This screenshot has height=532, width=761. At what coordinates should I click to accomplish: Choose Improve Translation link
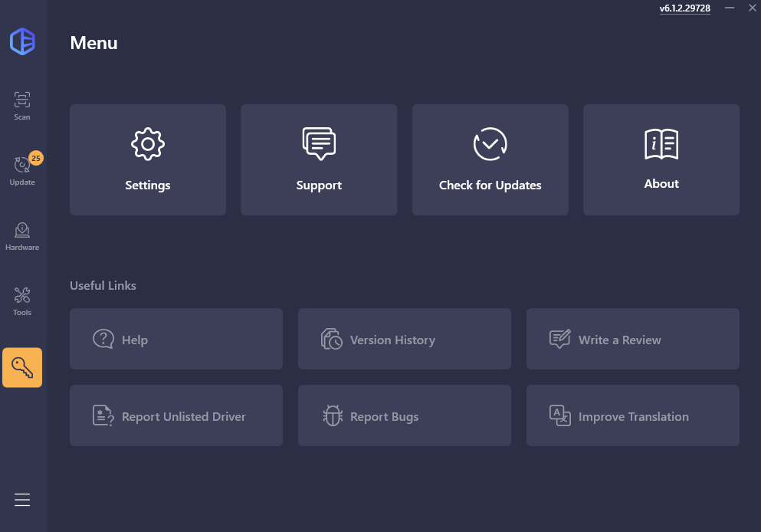pyautogui.click(x=632, y=416)
